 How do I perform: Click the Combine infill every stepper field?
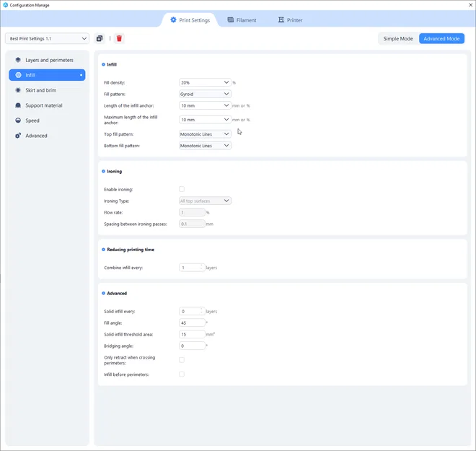192,268
